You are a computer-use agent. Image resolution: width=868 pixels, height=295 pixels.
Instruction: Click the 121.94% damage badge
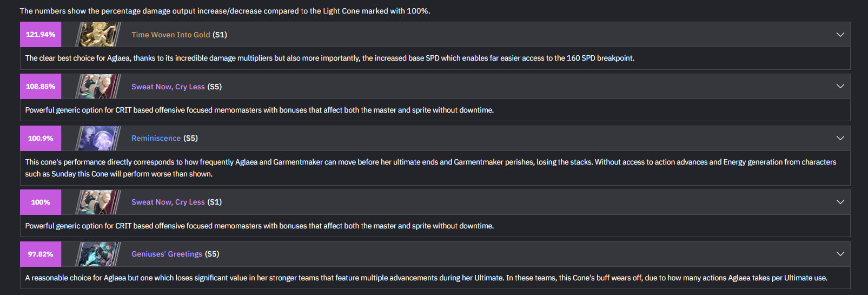[41, 35]
